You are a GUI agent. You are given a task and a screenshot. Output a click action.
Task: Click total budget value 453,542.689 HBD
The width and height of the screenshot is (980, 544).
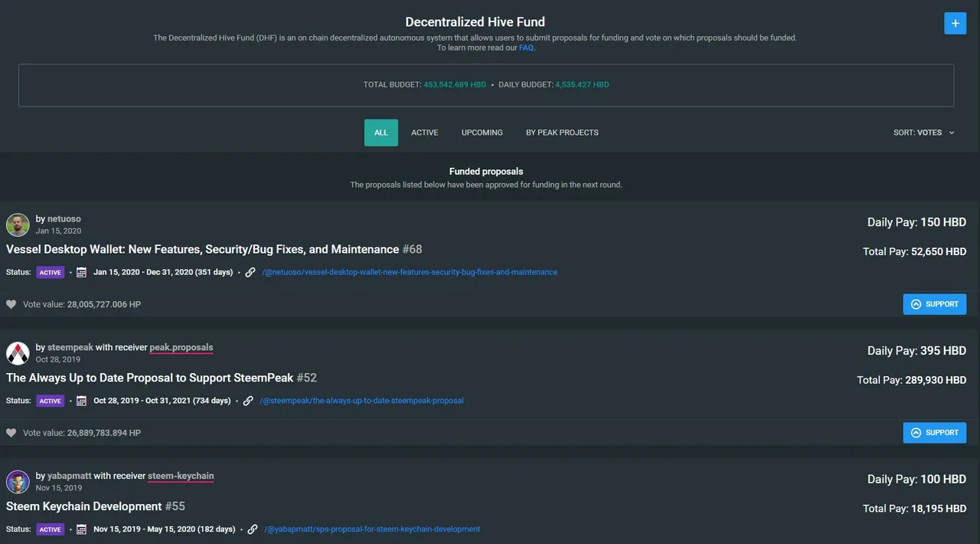click(455, 84)
